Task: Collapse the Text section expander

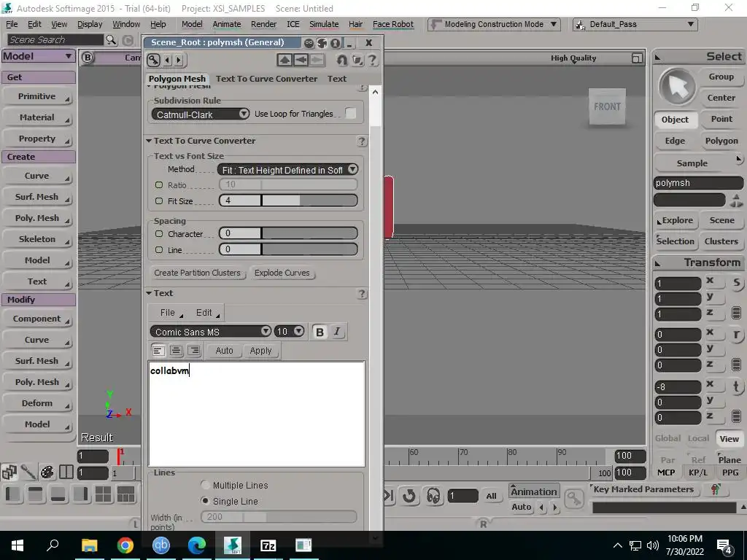Action: pyautogui.click(x=149, y=293)
